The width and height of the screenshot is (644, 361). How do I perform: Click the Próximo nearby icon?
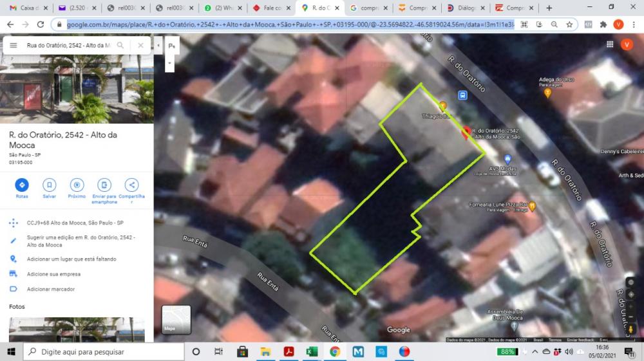(x=77, y=185)
